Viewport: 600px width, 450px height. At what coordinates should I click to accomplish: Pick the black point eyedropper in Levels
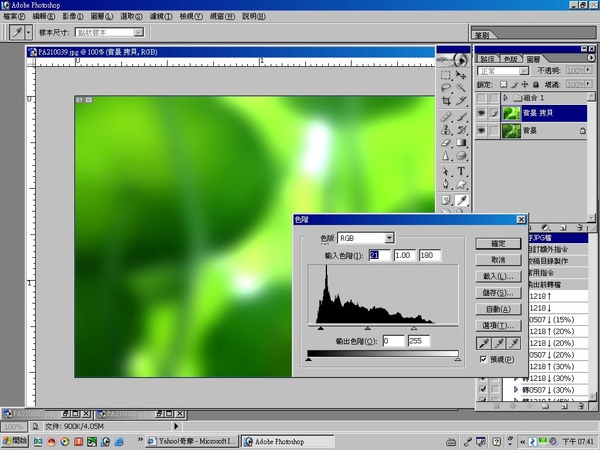484,343
